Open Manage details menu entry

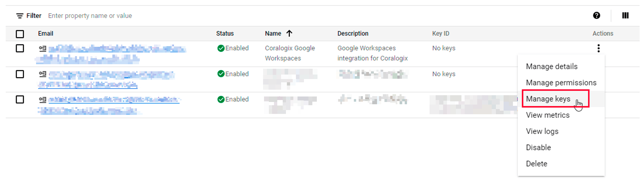point(552,66)
